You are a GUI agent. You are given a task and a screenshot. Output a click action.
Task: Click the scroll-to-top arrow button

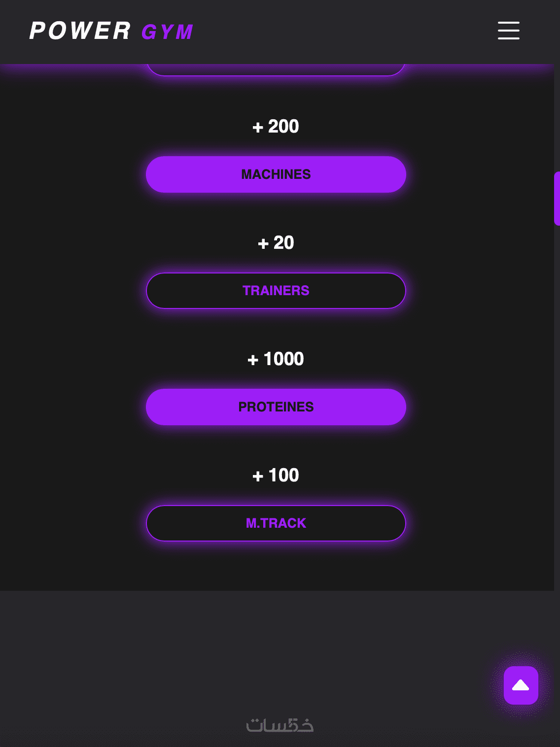point(521,685)
